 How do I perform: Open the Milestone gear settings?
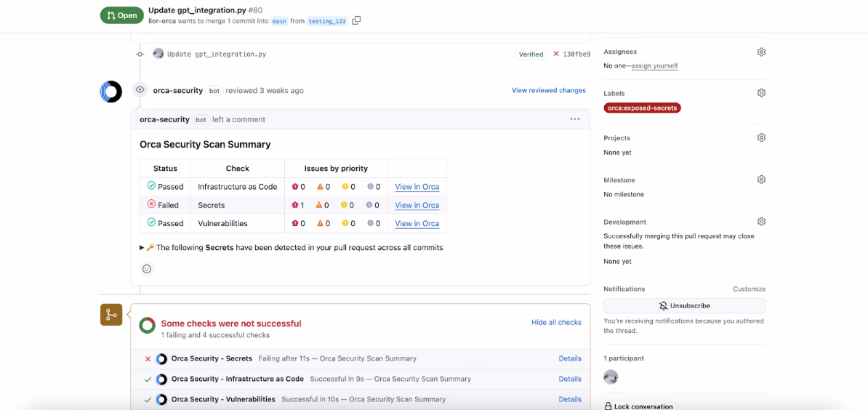[761, 180]
